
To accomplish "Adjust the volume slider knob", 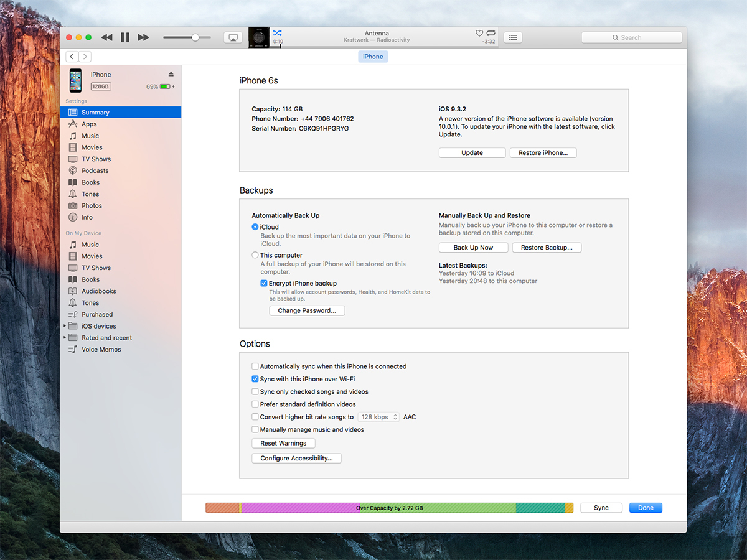I will pos(195,37).
